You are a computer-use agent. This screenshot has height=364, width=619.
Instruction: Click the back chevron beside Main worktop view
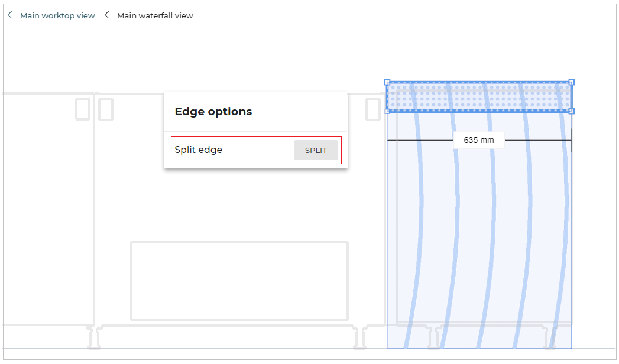(x=9, y=15)
